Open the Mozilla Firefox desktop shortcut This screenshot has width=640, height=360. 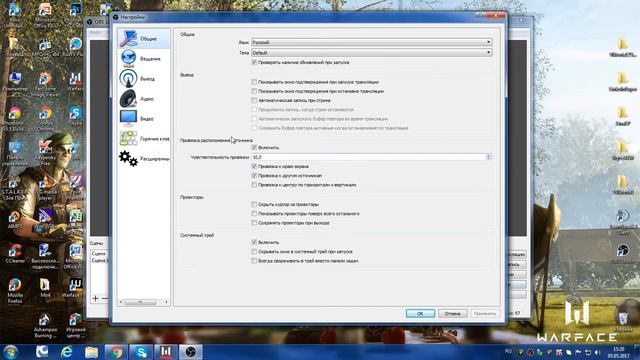pos(15,290)
